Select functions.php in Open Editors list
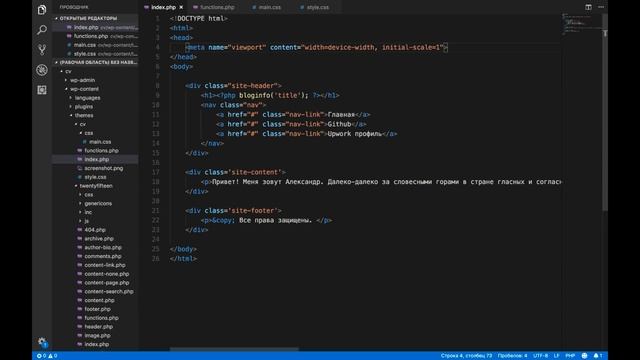Viewport: 640px width, 360px height. coord(96,36)
